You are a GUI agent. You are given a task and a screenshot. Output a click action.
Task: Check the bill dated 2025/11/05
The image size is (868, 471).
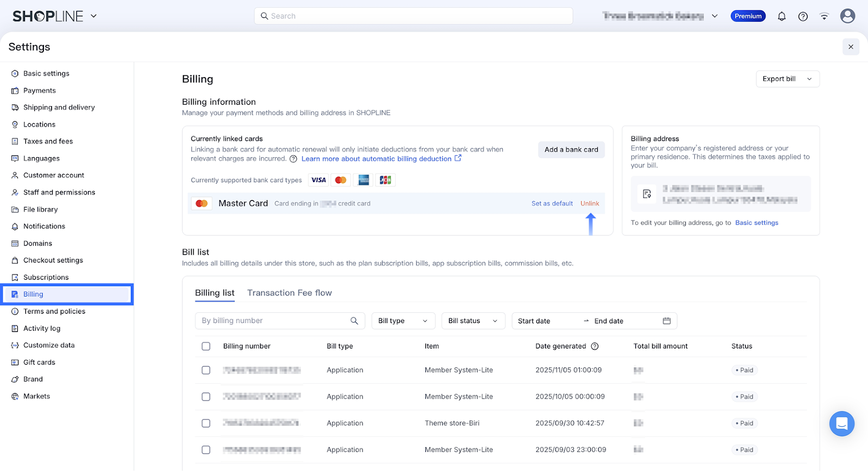tap(206, 370)
